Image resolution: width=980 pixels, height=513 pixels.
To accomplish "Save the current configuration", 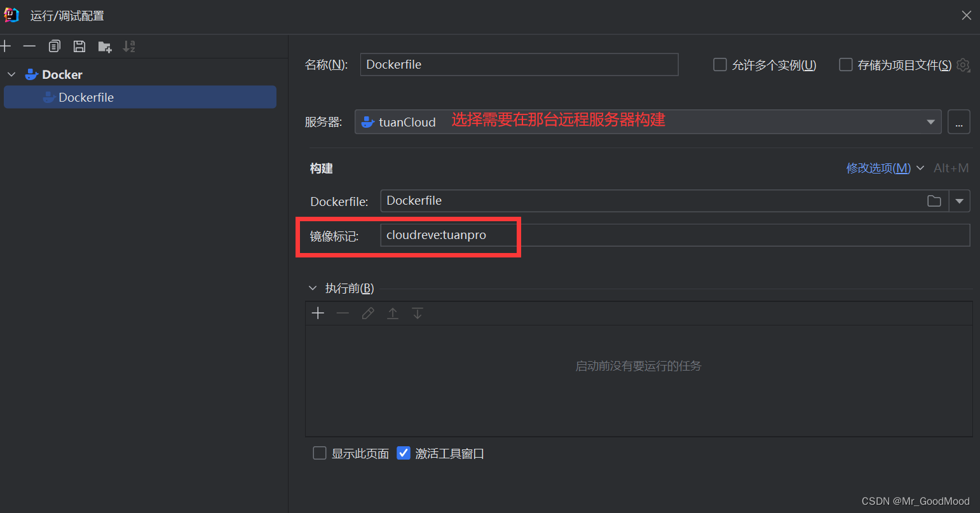I will pos(79,46).
